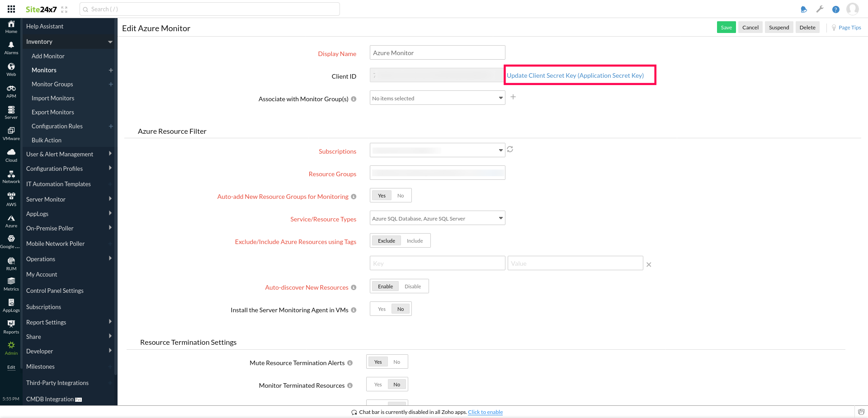Screen dimensions: 868x418
Task: Open the Subscriptions dropdown
Action: tap(437, 150)
